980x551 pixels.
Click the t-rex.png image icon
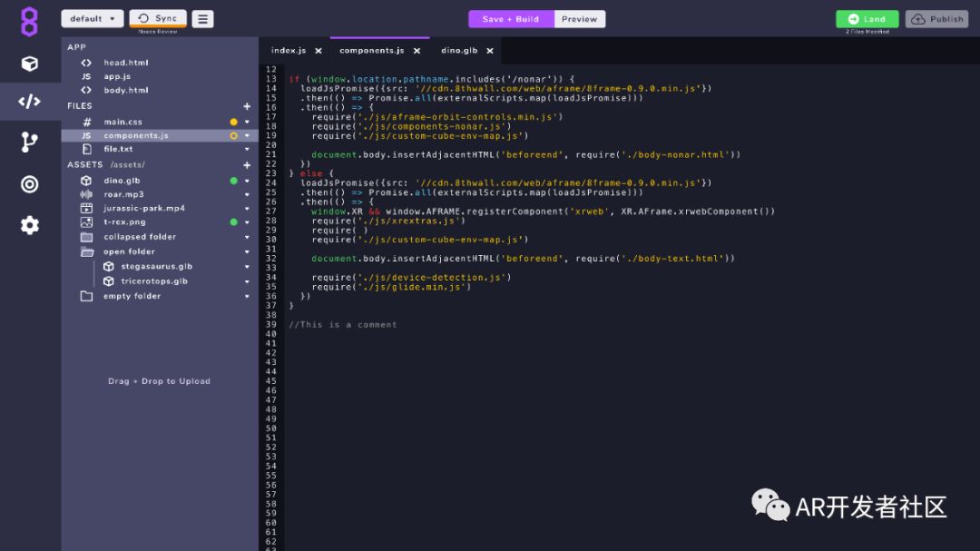pyautogui.click(x=86, y=222)
